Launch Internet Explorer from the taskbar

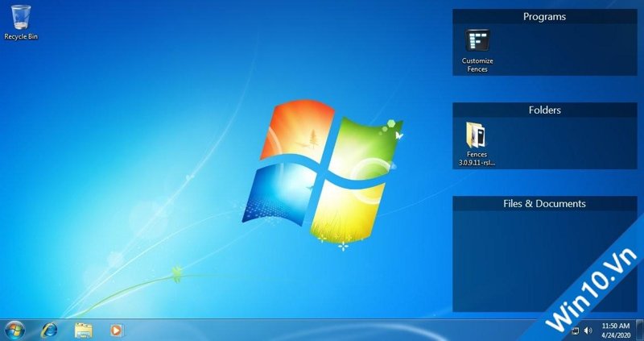point(49,330)
